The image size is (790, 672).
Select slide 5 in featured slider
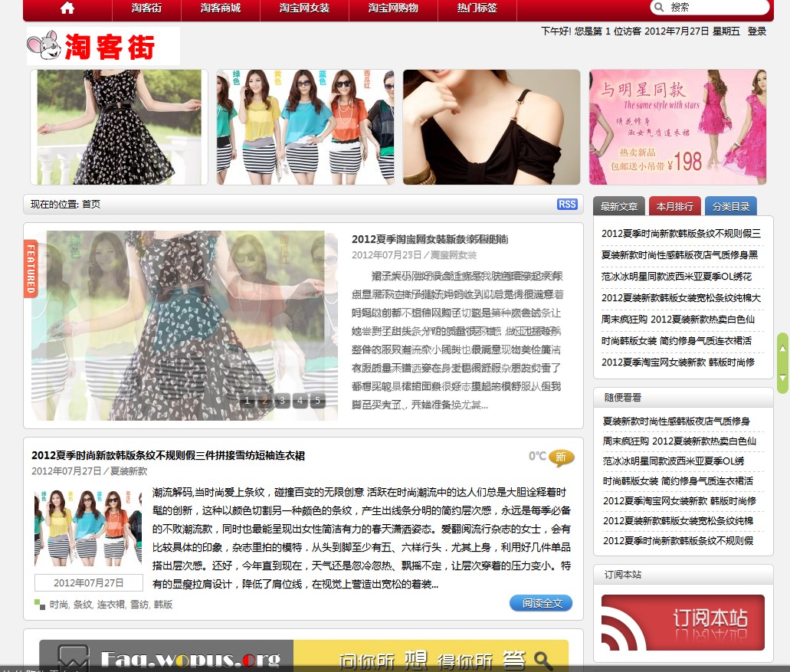point(317,401)
